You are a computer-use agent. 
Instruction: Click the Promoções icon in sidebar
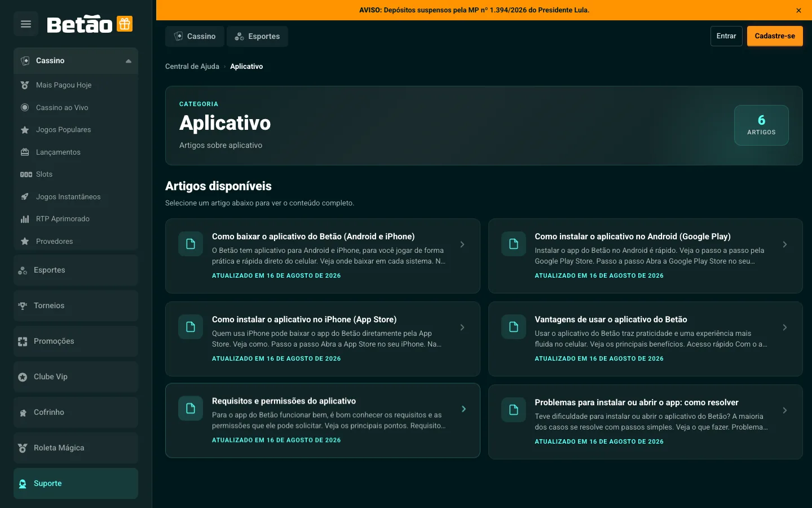tap(23, 341)
